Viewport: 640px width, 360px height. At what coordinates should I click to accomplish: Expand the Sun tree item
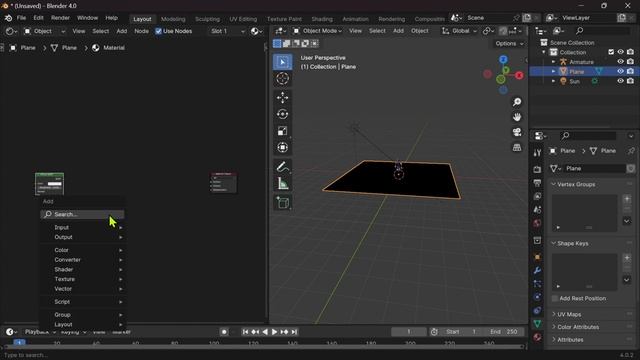553,81
